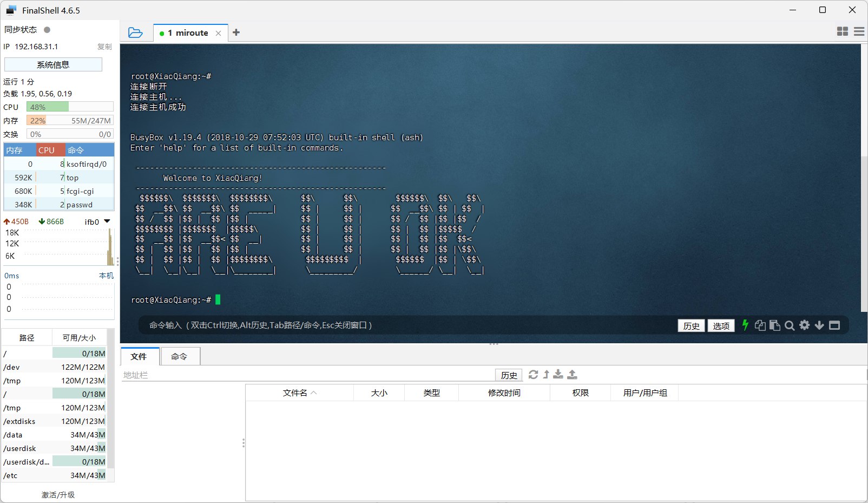This screenshot has width=868, height=503.
Task: Open terminal settings gear icon
Action: pos(805,325)
